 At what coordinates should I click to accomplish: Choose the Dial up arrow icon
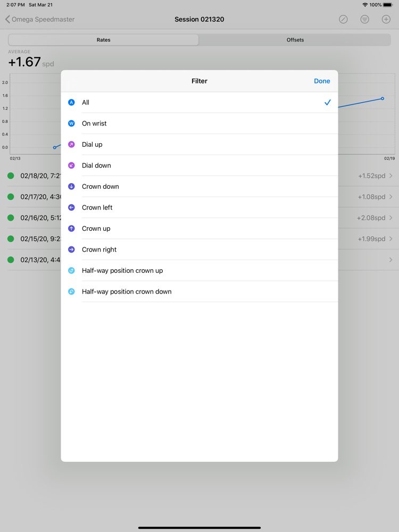[x=71, y=144]
